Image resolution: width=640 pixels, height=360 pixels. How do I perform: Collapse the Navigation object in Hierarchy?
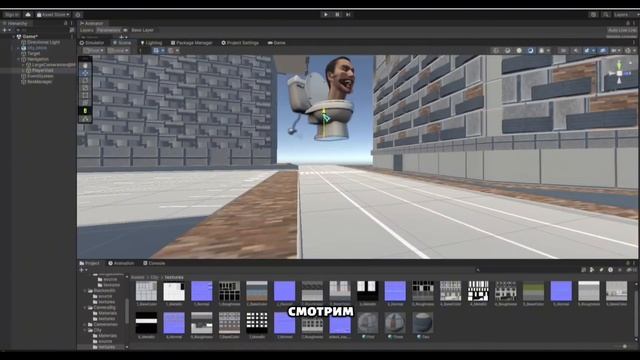[x=19, y=59]
